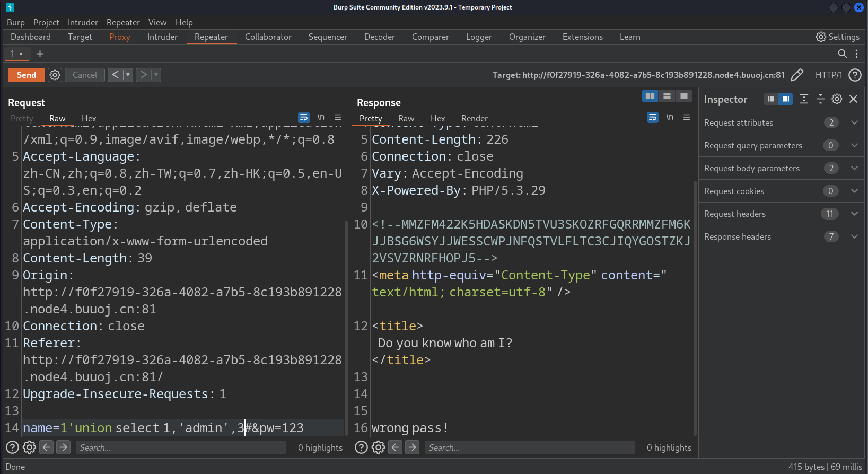Expand all Inspector sections icon
The height and width of the screenshot is (474, 868).
[x=804, y=99]
